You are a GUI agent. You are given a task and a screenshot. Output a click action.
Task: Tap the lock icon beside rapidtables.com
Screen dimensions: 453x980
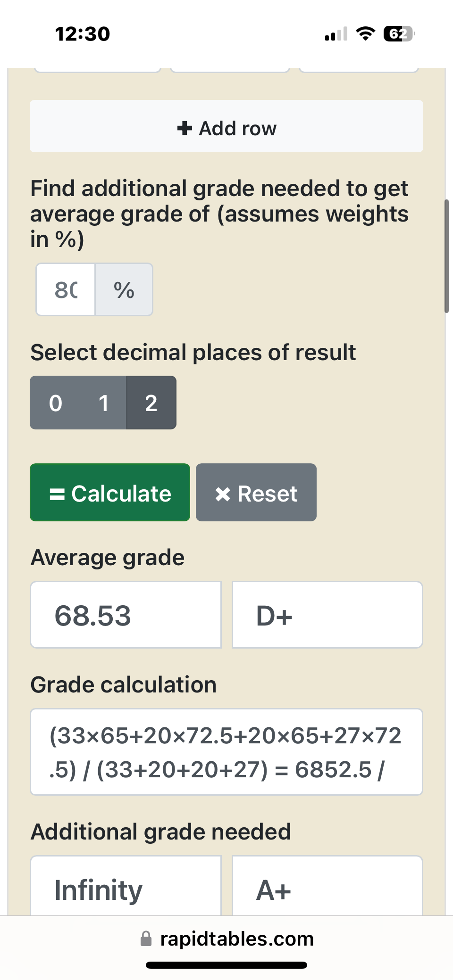(x=146, y=939)
